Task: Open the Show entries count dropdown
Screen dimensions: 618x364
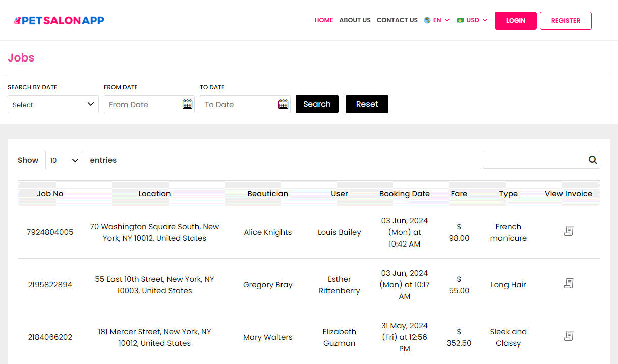Action: 64,160
